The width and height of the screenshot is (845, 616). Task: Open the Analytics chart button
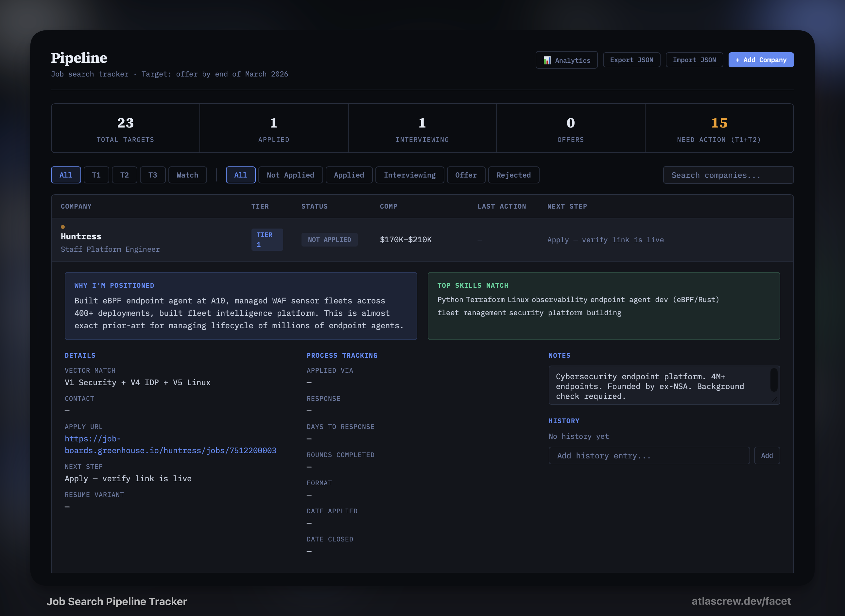(x=566, y=60)
